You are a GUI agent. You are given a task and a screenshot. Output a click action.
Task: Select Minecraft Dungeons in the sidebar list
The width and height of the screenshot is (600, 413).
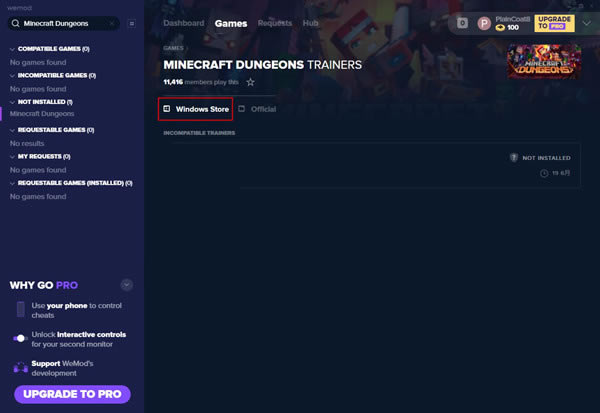[42, 114]
